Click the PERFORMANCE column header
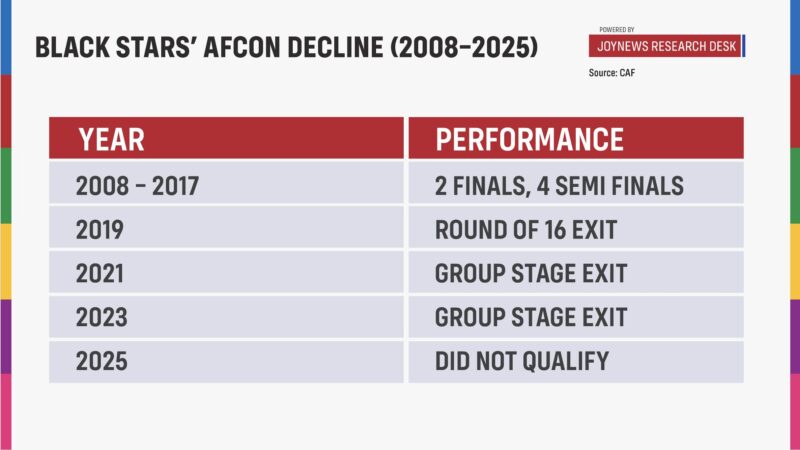The image size is (800, 450). click(575, 139)
